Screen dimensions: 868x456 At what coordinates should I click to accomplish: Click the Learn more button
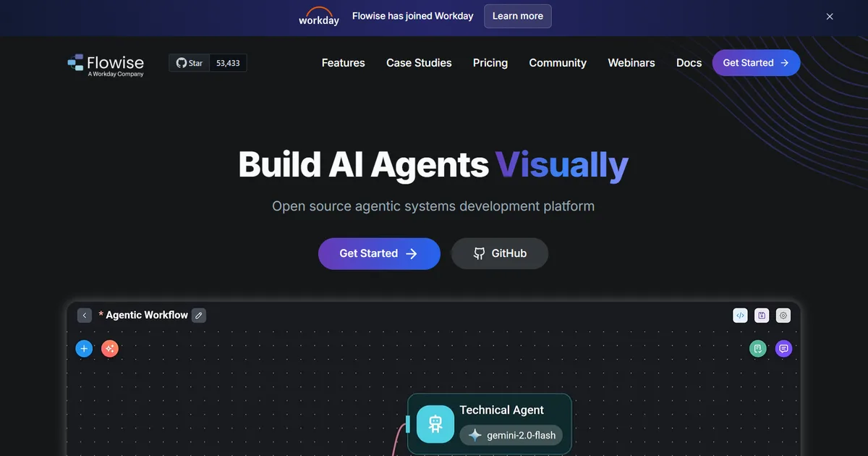[x=518, y=16]
